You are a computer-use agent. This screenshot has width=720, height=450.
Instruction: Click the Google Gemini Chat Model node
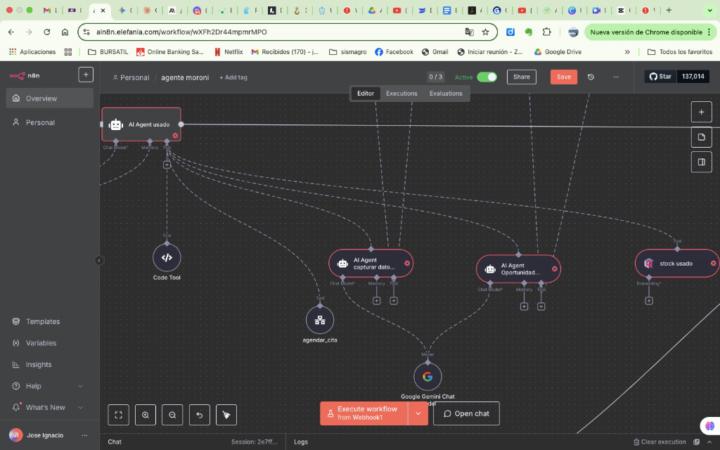(x=427, y=376)
